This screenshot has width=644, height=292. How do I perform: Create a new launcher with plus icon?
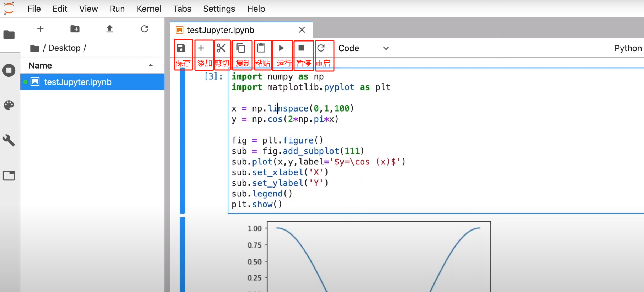(40, 29)
